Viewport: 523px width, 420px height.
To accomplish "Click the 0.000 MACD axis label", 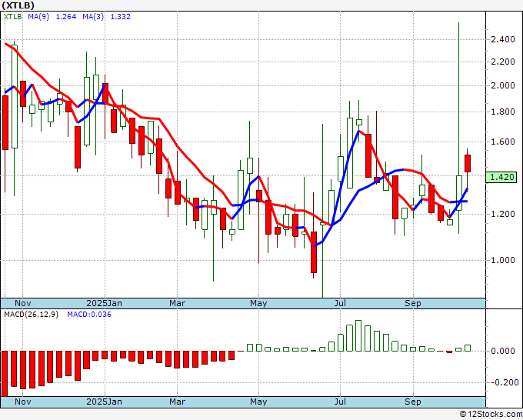I will tap(503, 351).
